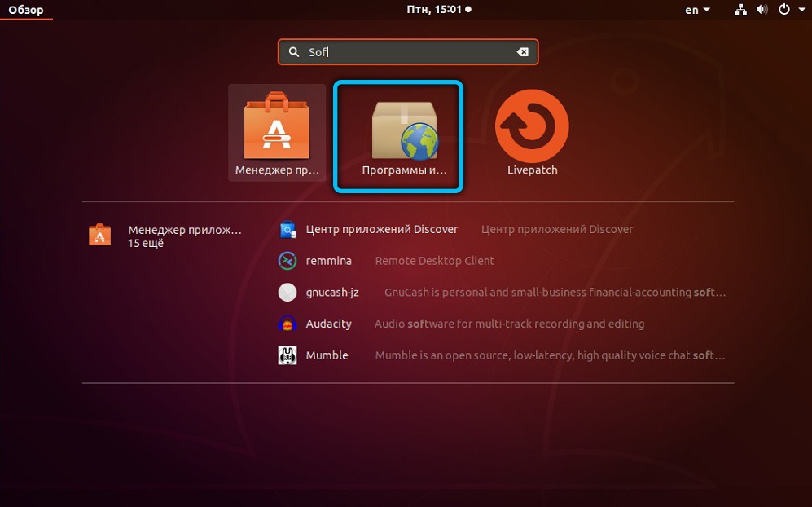This screenshot has width=812, height=507.
Task: Open the Livepatch app icon
Action: (532, 126)
